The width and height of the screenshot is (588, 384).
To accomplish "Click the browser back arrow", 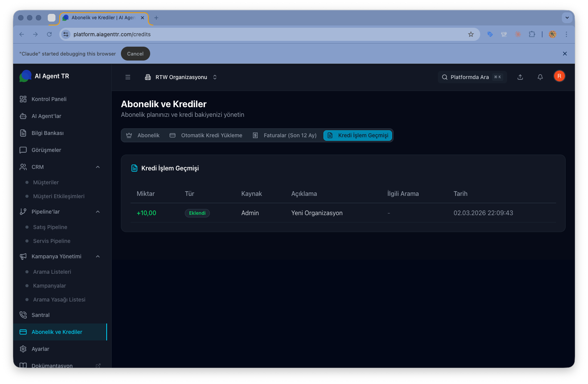I will (x=22, y=34).
